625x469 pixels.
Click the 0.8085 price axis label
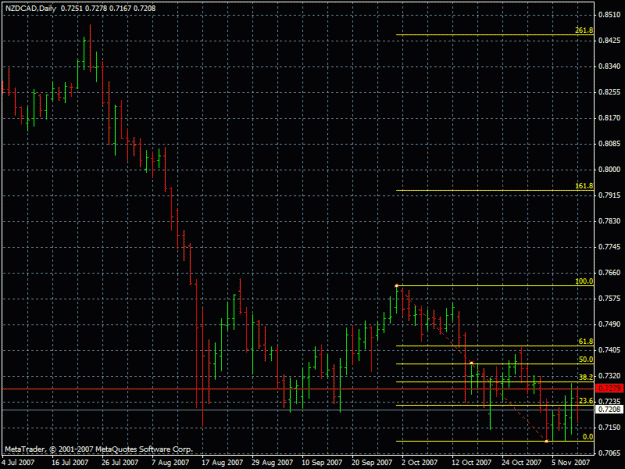[x=609, y=144]
